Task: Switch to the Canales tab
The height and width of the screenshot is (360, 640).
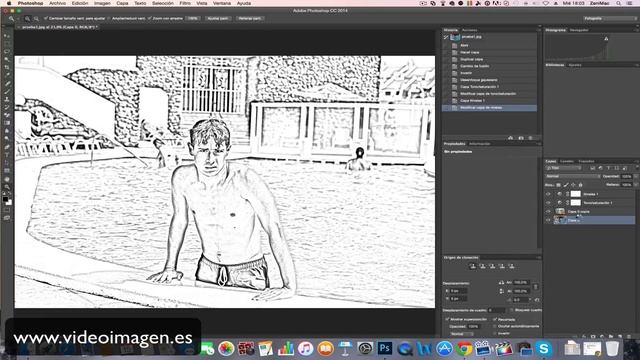Action: tap(567, 161)
